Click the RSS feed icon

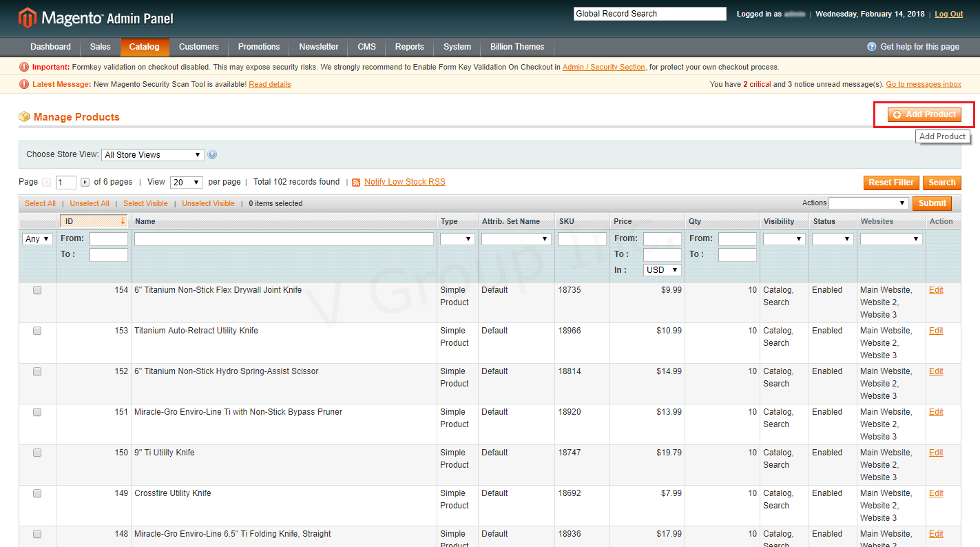pos(356,183)
